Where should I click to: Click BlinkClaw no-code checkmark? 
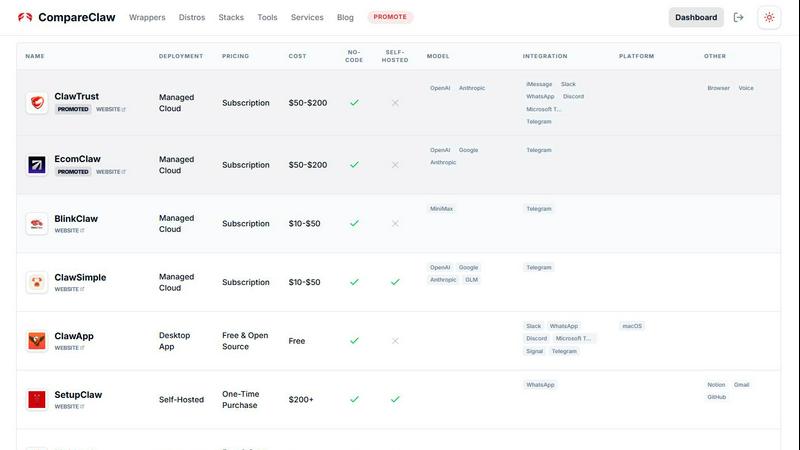[354, 223]
